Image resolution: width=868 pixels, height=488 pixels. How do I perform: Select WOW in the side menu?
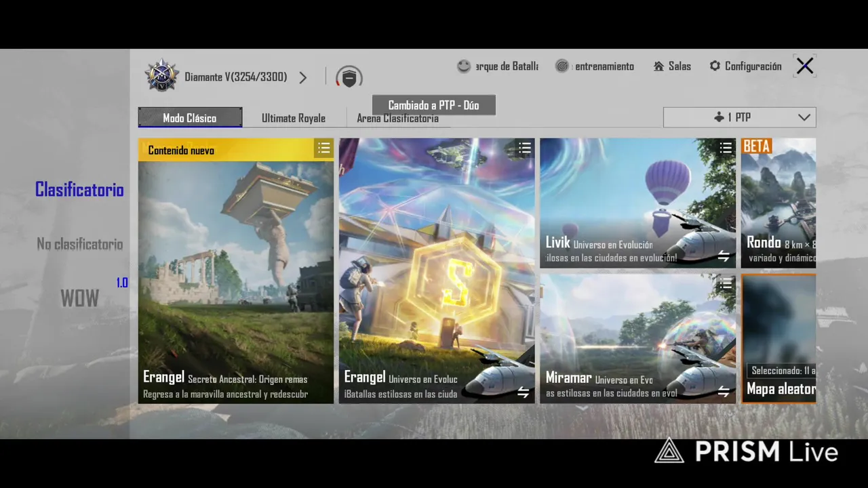coord(80,298)
